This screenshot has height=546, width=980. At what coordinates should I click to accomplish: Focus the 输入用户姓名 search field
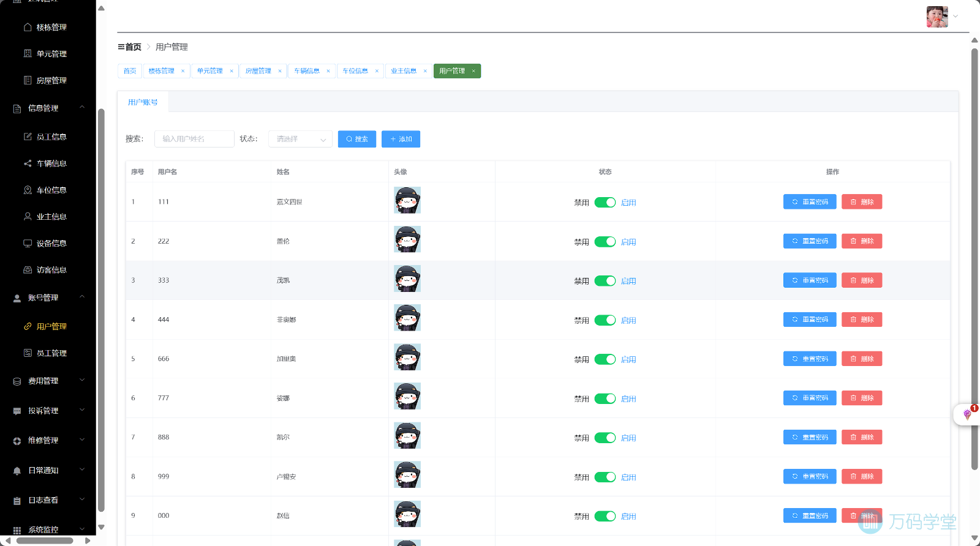(x=194, y=139)
